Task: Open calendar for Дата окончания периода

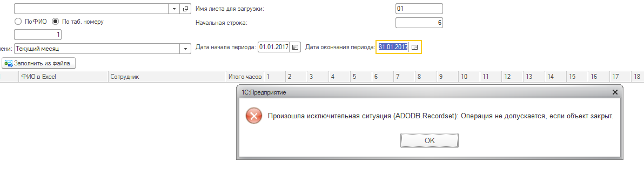Action: [414, 47]
